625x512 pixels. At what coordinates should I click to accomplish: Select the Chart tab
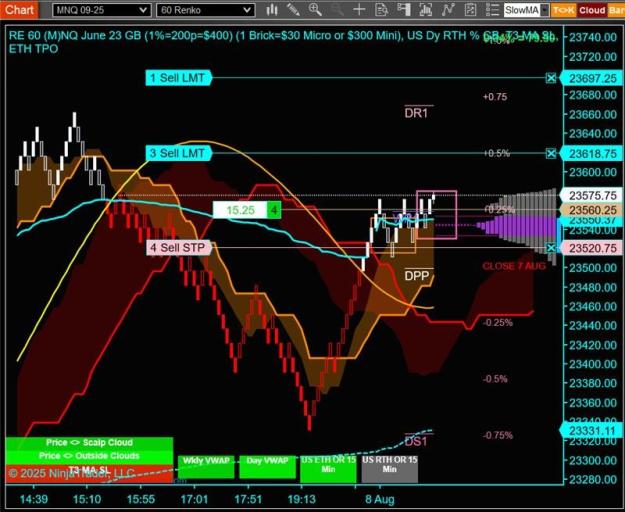click(x=19, y=10)
